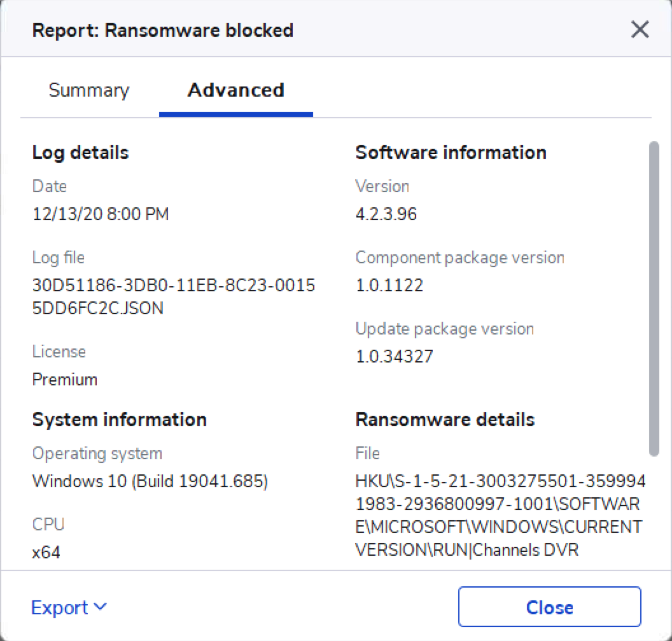The width and height of the screenshot is (672, 641).
Task: Click the ransomware registry file path
Action: pos(500,515)
